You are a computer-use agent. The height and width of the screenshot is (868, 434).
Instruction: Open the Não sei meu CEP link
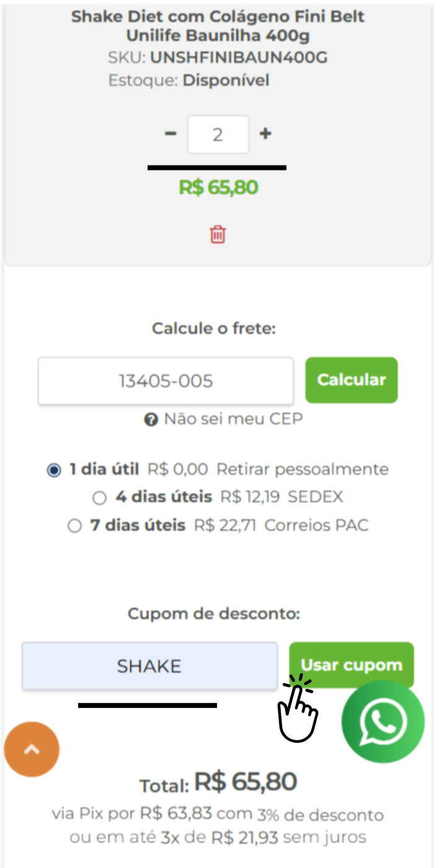click(233, 419)
